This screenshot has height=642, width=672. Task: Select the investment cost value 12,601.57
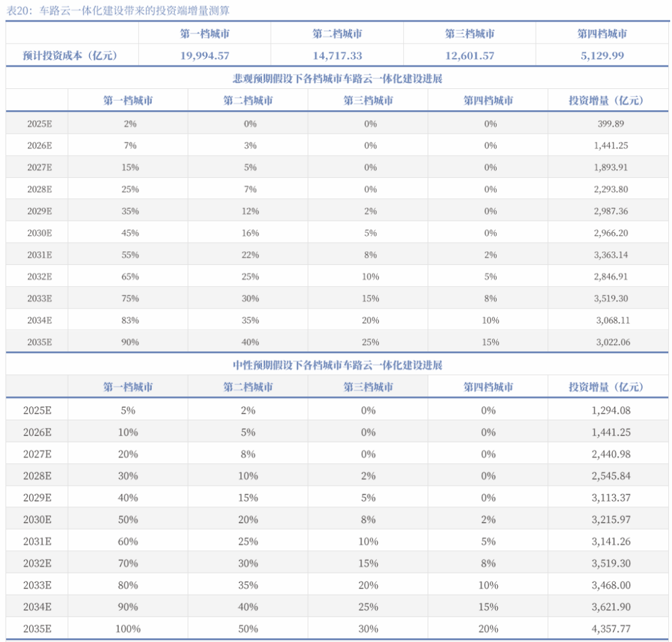(470, 56)
